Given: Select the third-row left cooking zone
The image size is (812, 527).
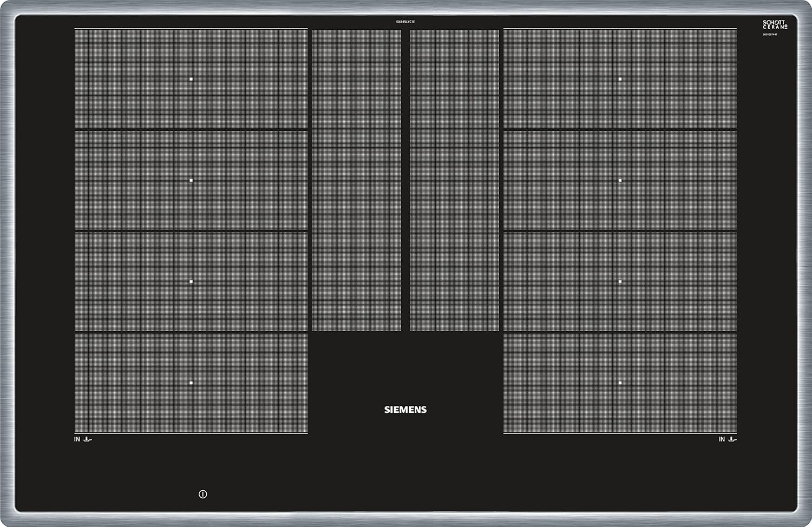Looking at the screenshot, I should (x=191, y=280).
